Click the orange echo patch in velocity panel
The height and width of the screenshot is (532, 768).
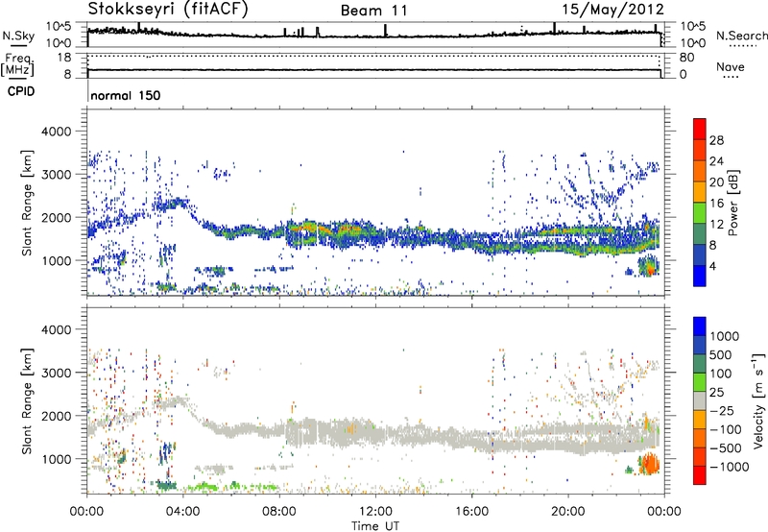(x=650, y=464)
